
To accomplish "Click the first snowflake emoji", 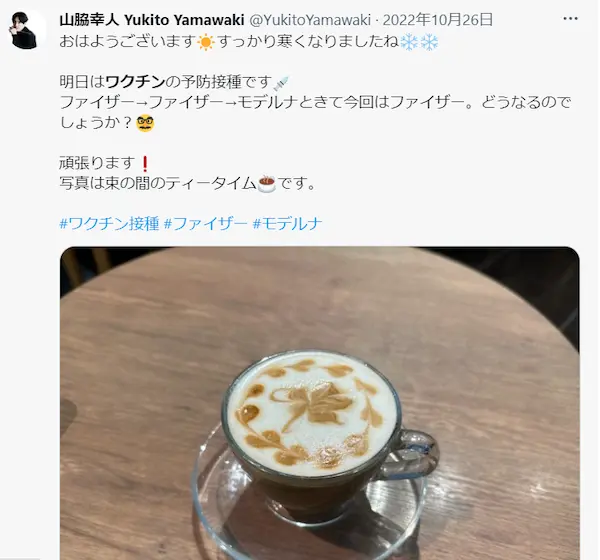I will (409, 42).
